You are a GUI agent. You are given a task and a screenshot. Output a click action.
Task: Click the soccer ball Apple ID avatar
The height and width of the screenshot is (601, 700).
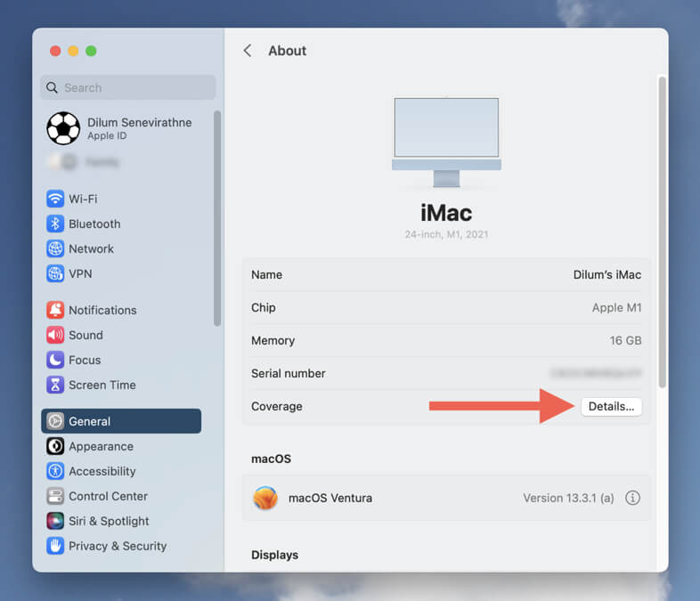63,128
